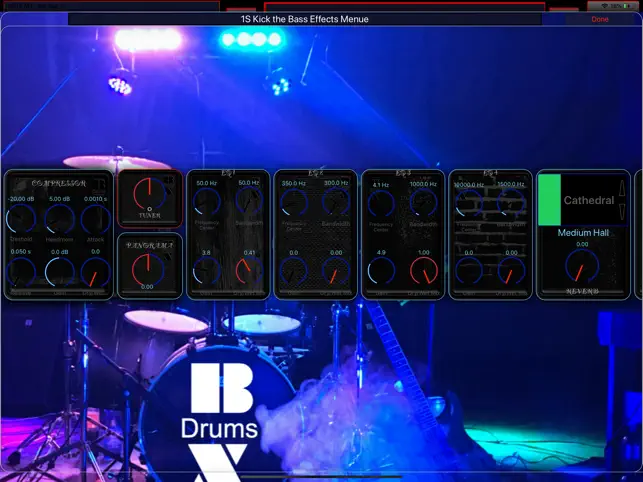The height and width of the screenshot is (482, 643).
Task: Adjust the EQ1 Bandwidth knob
Action: pos(249,201)
